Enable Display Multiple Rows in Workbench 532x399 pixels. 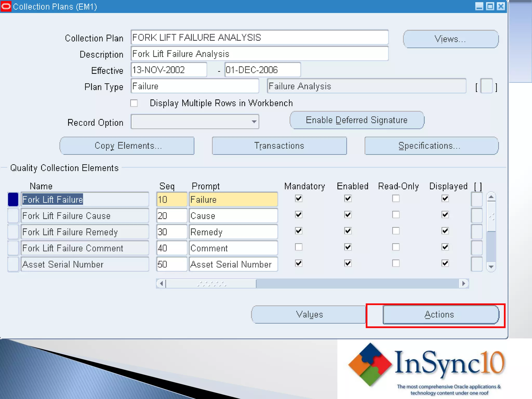point(134,103)
